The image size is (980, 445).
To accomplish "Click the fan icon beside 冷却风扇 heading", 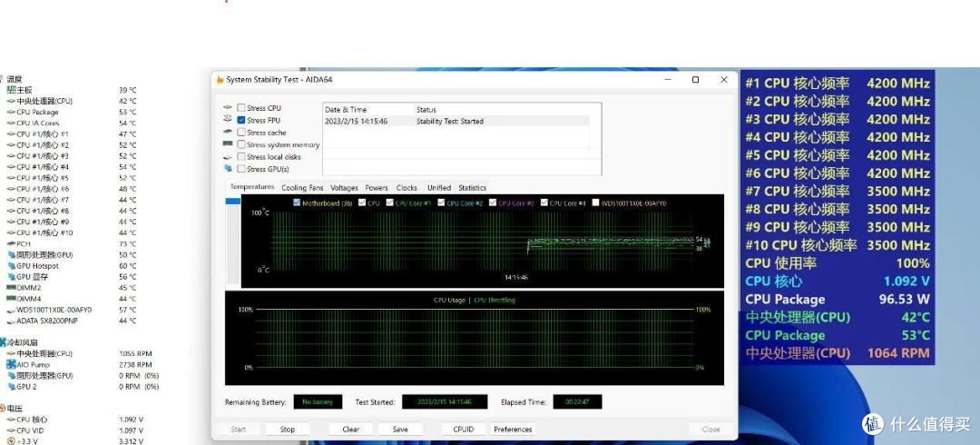I will tap(3, 342).
